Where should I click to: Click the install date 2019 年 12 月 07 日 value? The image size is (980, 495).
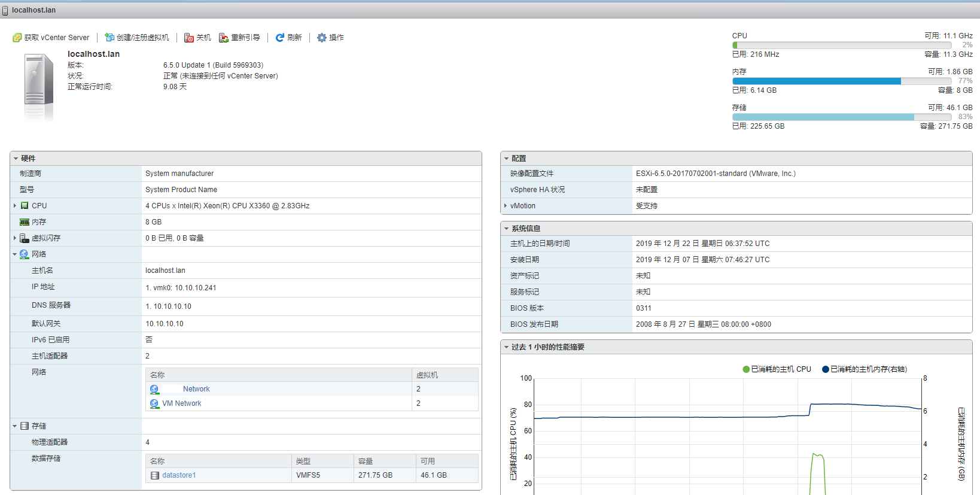pyautogui.click(x=703, y=260)
